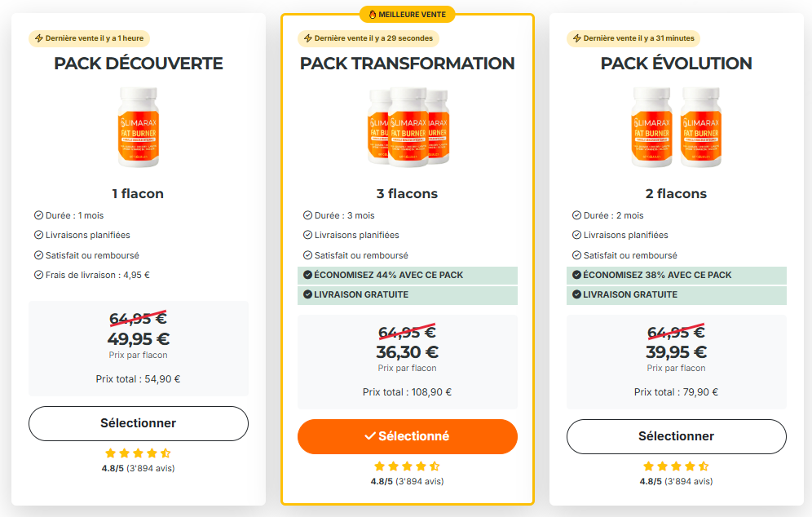Click lightning icon in Pack Découverte sale badge
Screen dimensions: 812x517
38,38
